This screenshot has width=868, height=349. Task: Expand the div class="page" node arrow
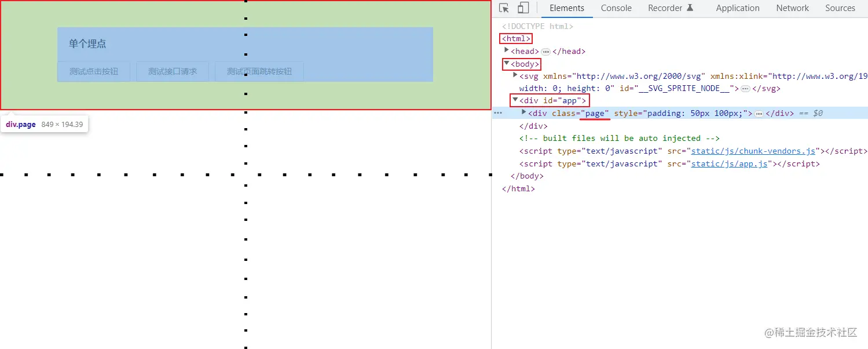coord(524,112)
